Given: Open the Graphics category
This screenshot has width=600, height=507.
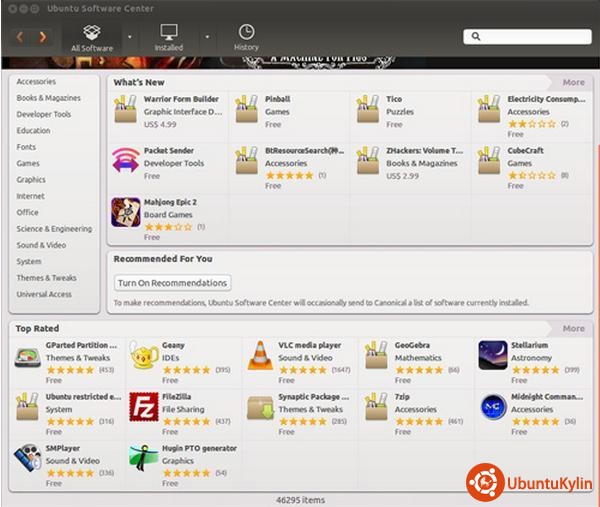Looking at the screenshot, I should pos(31,179).
